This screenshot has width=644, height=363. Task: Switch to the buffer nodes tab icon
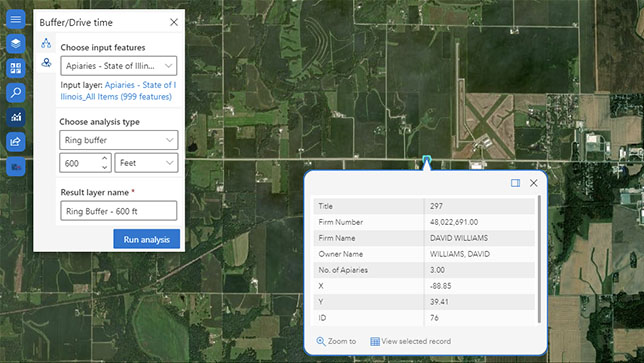46,43
